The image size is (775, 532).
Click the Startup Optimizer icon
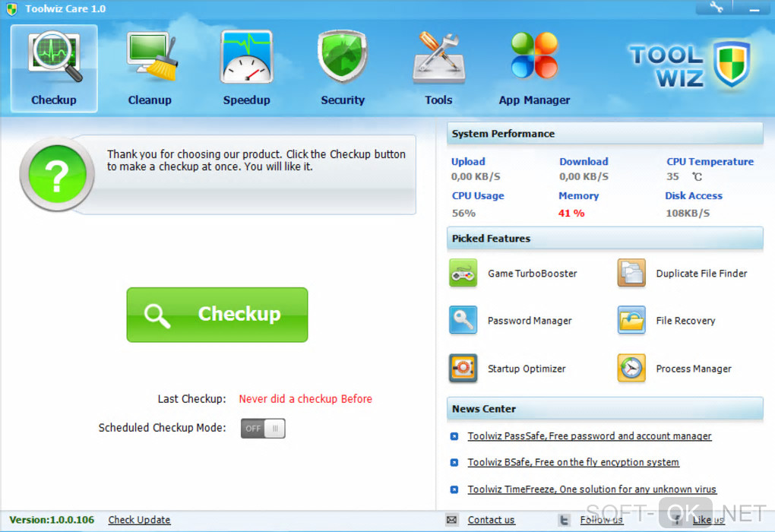click(463, 368)
